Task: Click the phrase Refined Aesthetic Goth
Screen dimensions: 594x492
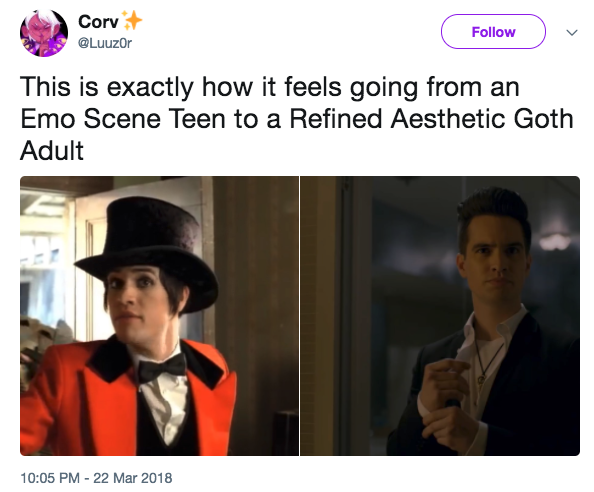Action: (431, 119)
